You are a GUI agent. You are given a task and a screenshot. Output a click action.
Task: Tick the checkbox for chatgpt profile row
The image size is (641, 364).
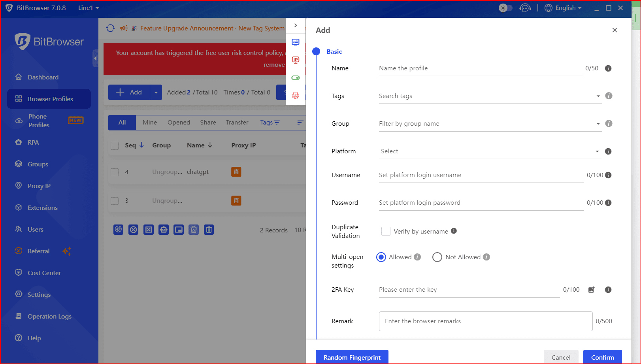115,172
